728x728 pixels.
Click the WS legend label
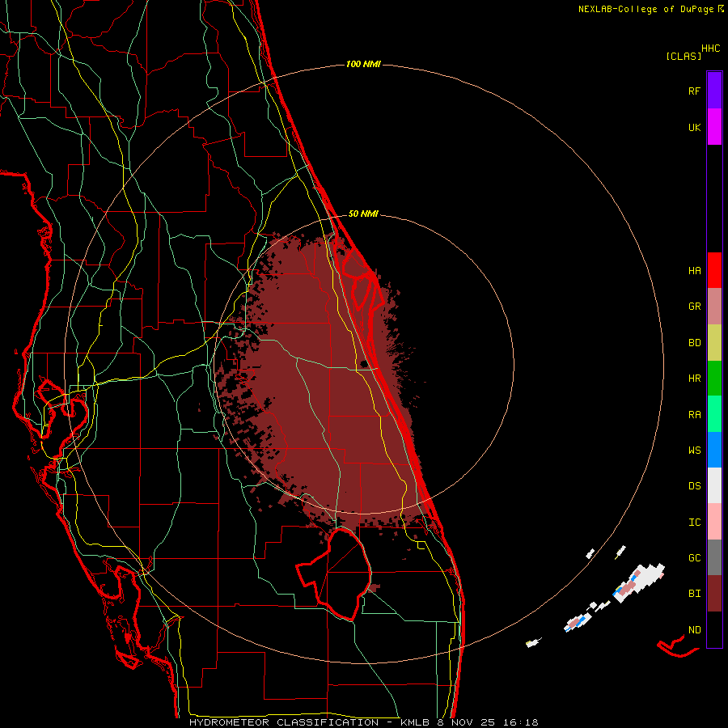694,451
